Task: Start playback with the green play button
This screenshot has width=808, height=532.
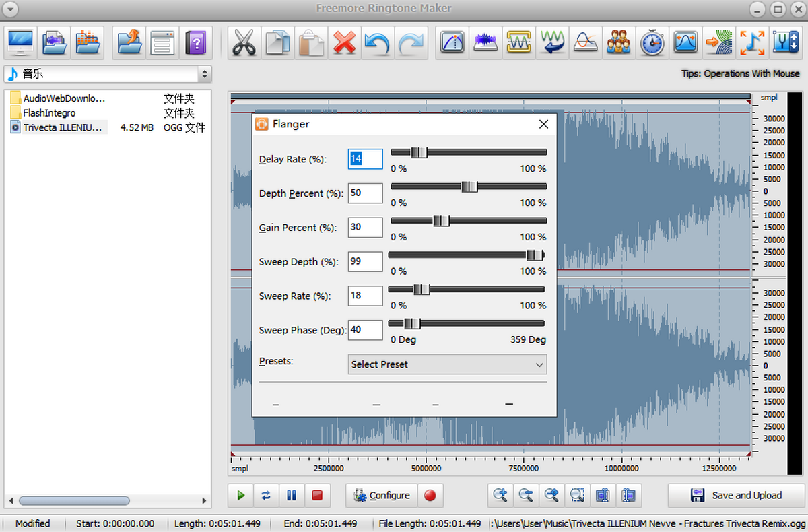Action: coord(241,495)
